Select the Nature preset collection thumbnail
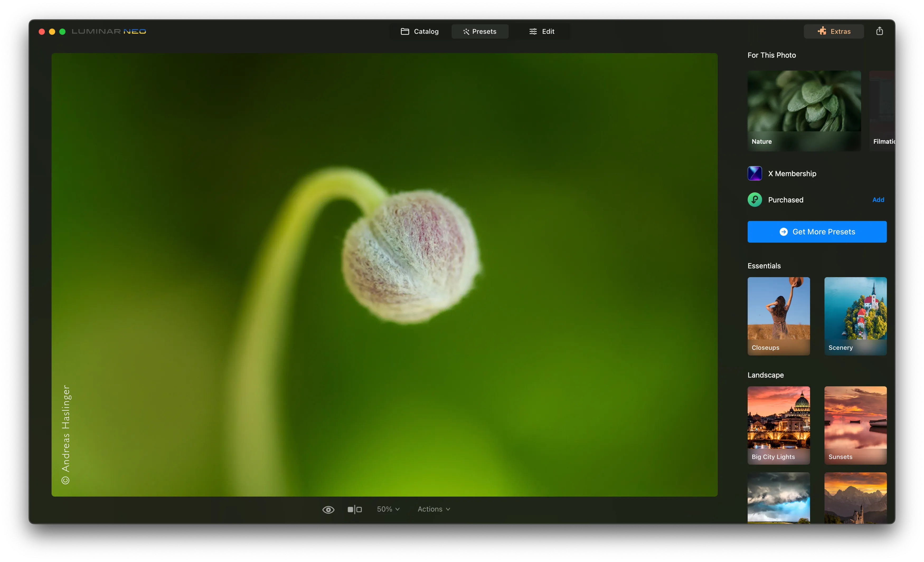The height and width of the screenshot is (562, 924). coord(804,111)
